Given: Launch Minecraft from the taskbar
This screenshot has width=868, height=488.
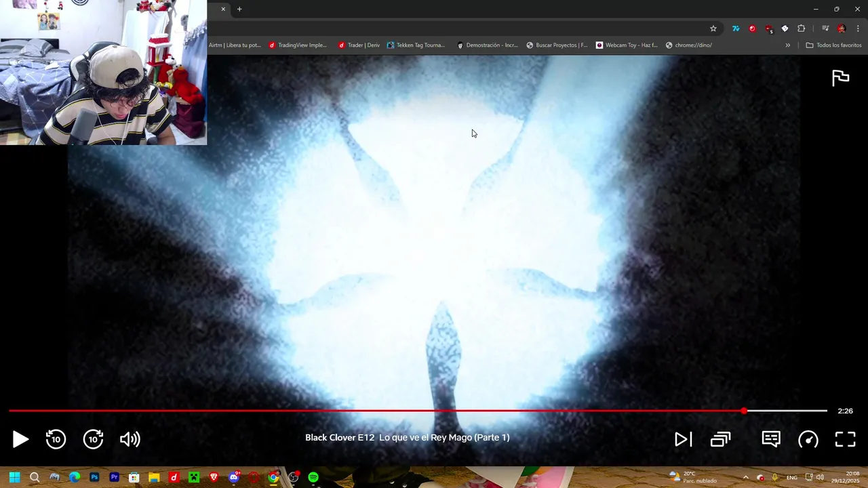Looking at the screenshot, I should [x=194, y=477].
